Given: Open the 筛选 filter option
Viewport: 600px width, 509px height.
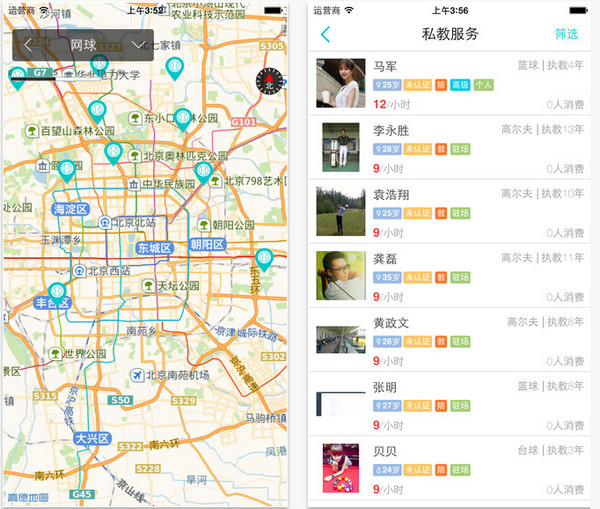Looking at the screenshot, I should click(567, 34).
